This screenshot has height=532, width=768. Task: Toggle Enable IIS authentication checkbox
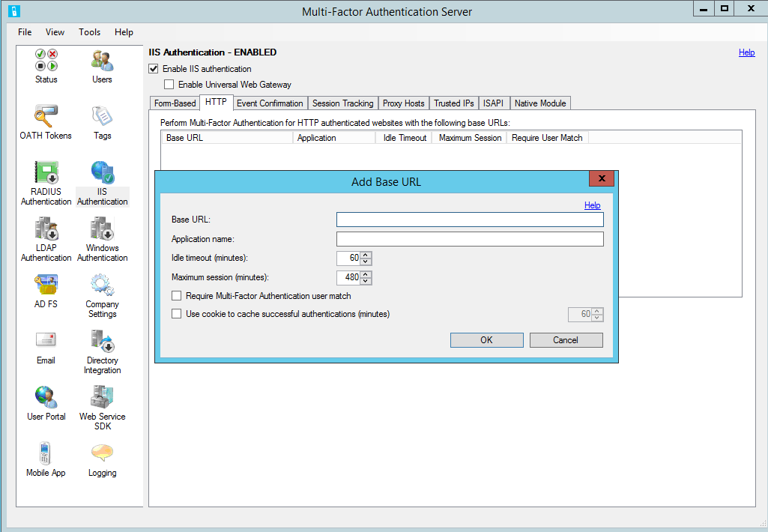click(154, 69)
